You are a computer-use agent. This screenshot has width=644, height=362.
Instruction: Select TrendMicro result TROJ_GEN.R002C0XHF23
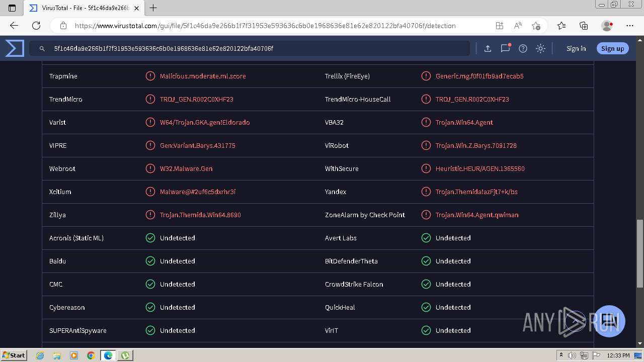[197, 99]
